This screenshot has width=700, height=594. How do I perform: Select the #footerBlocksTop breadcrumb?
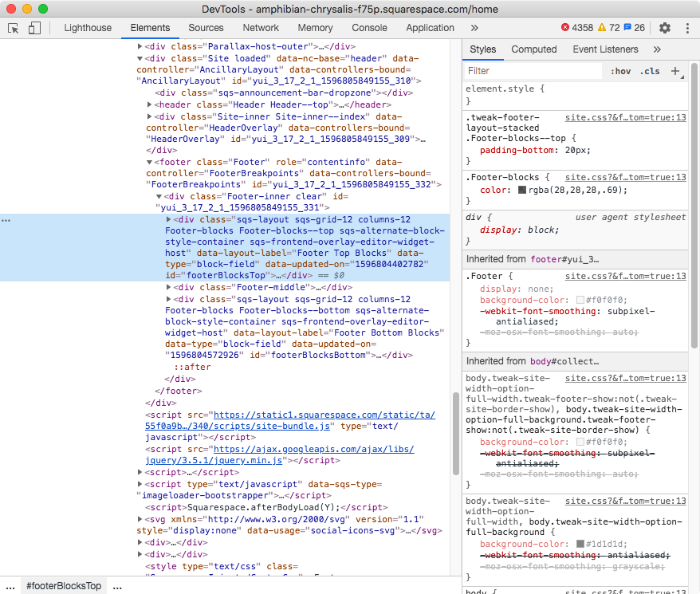64,586
